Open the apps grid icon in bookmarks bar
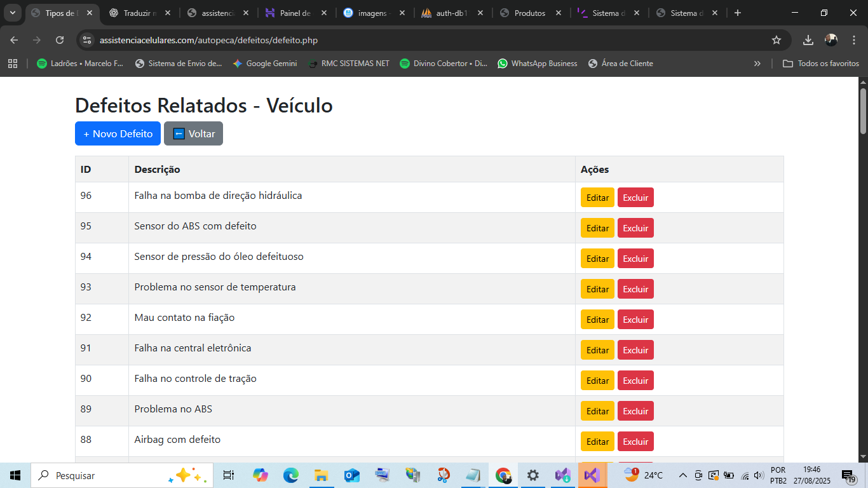Screen dimensions: 868x488 tap(13, 64)
